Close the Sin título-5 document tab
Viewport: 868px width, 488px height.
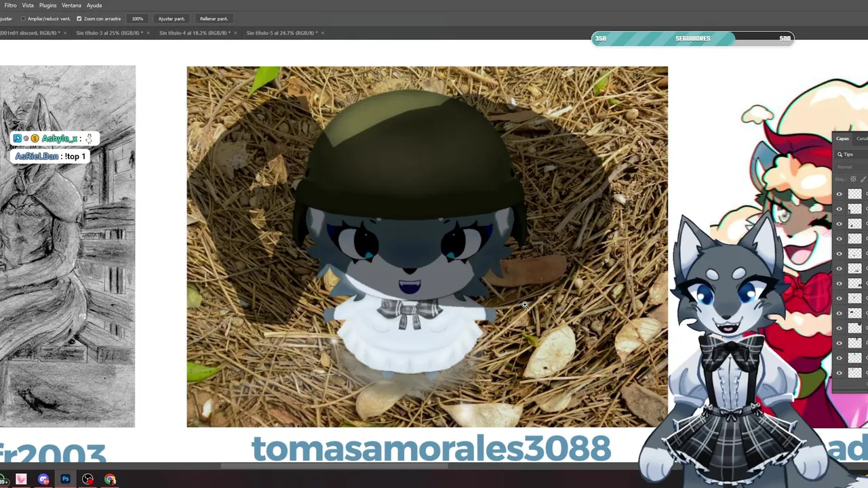tap(323, 33)
